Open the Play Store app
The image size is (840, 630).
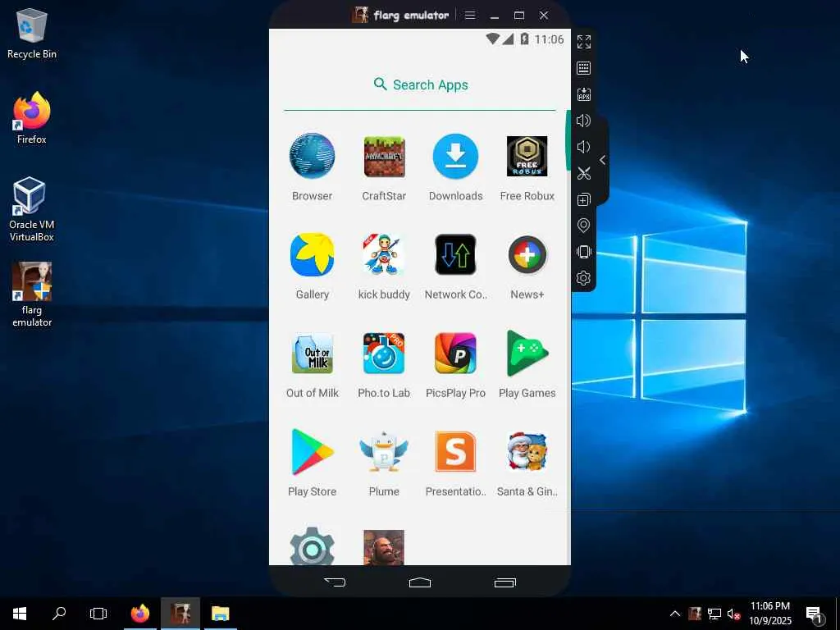[313, 452]
